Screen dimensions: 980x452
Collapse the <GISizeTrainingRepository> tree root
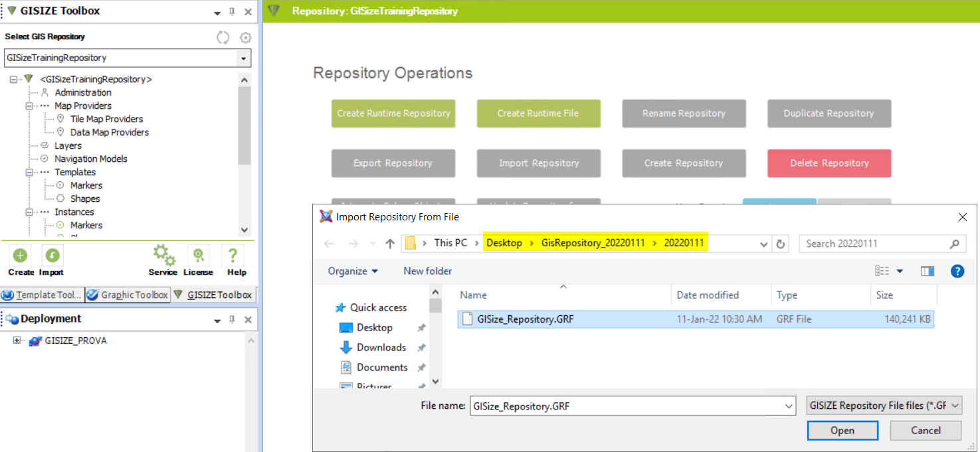[13, 79]
